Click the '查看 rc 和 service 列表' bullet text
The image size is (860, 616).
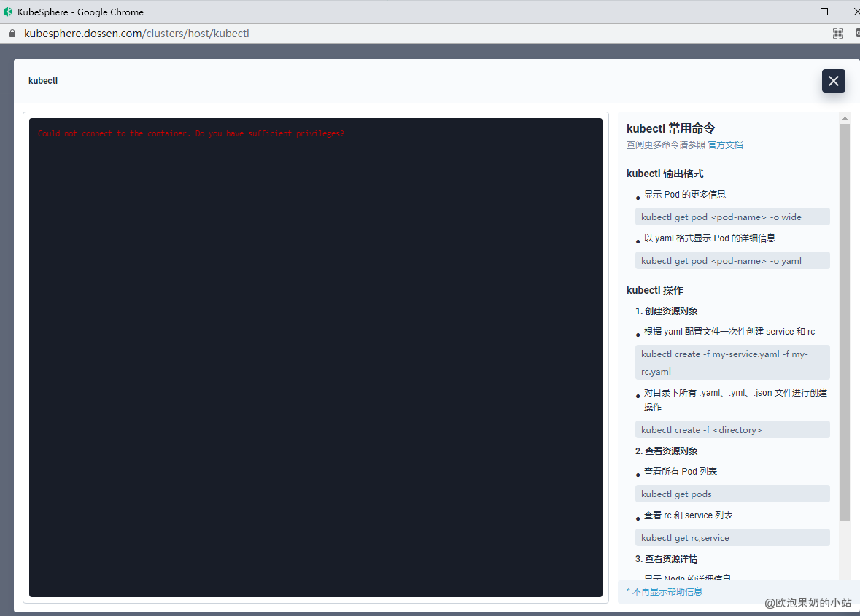(x=688, y=515)
